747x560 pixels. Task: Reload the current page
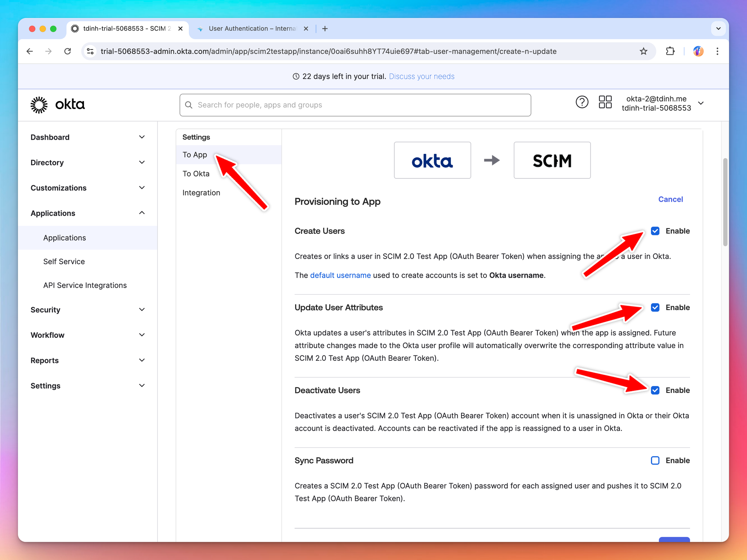point(67,51)
